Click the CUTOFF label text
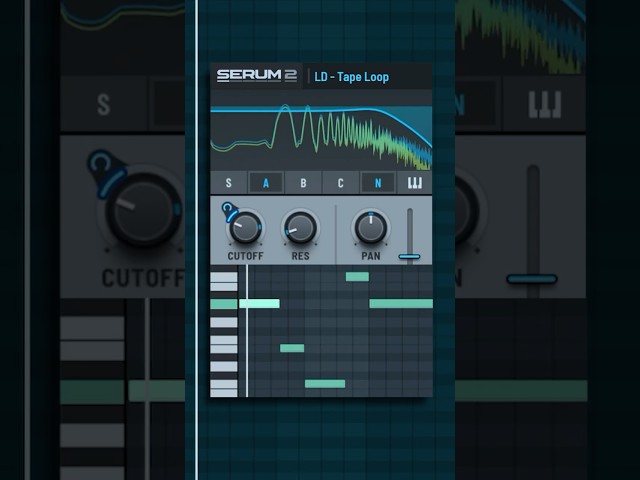640x480 pixels. coord(245,256)
